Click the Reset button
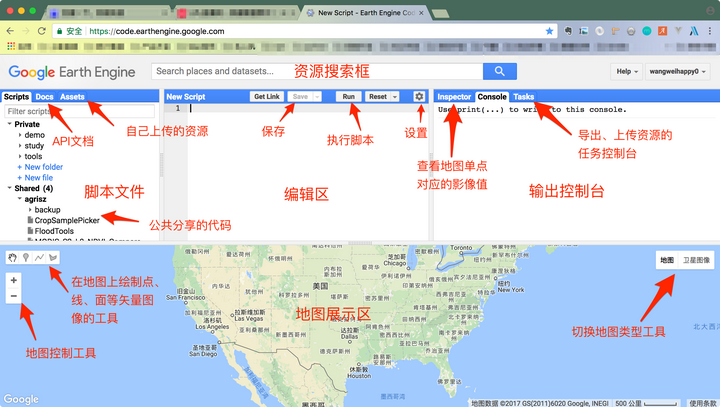This screenshot has width=720, height=407. (x=378, y=96)
